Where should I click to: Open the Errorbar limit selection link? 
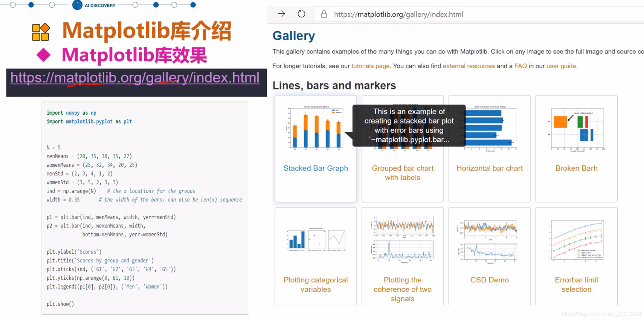[x=576, y=285]
